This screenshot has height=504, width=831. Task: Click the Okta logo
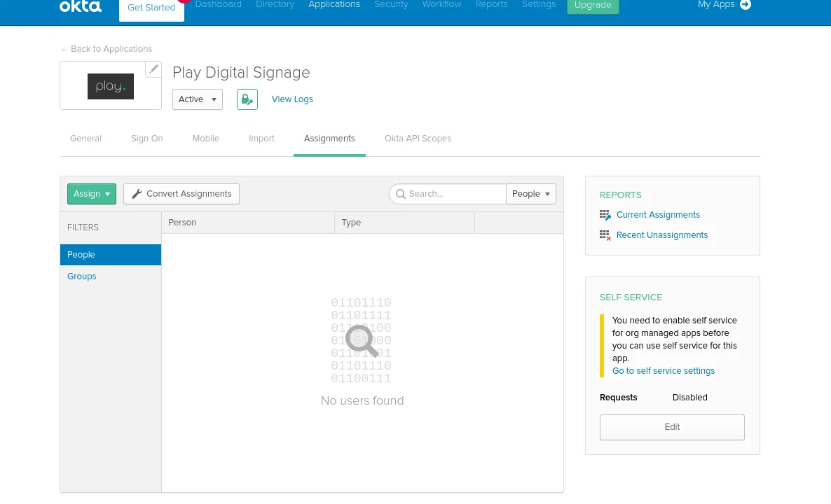point(80,6)
